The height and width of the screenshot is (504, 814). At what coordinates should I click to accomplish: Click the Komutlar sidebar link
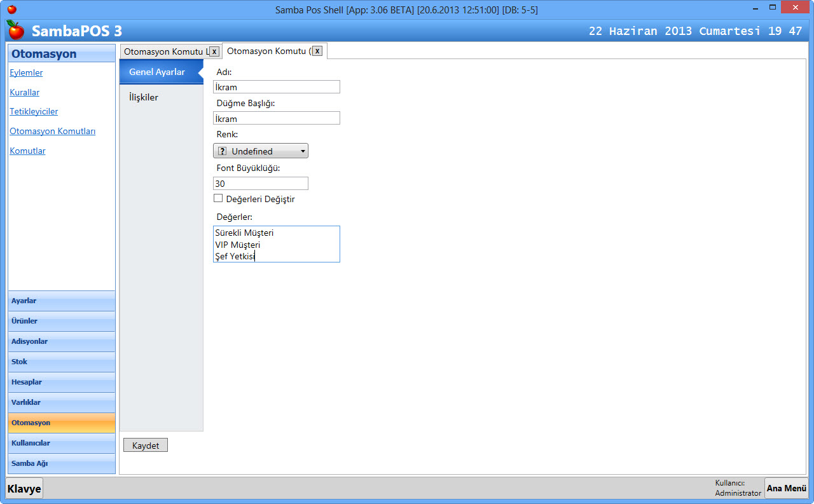click(27, 151)
